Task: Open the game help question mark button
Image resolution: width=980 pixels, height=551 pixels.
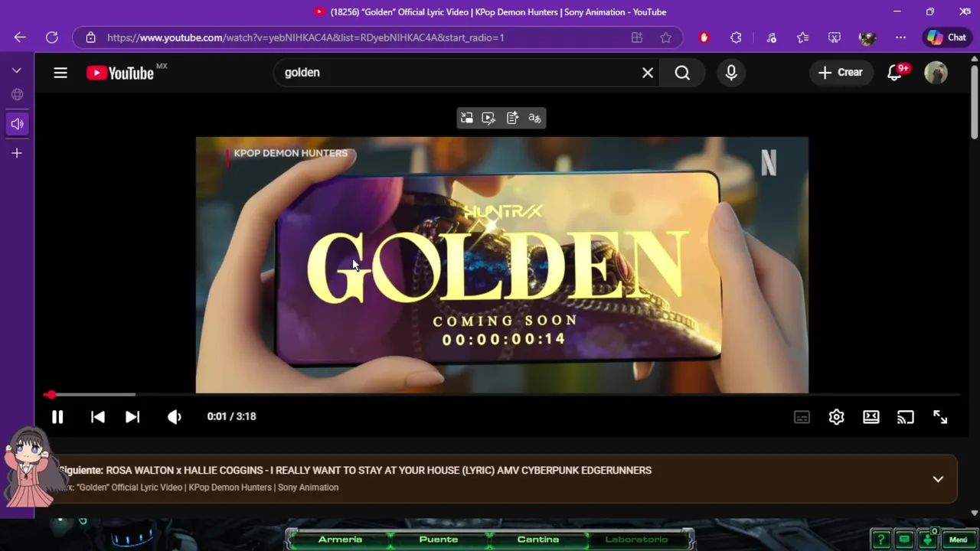Action: (x=880, y=540)
